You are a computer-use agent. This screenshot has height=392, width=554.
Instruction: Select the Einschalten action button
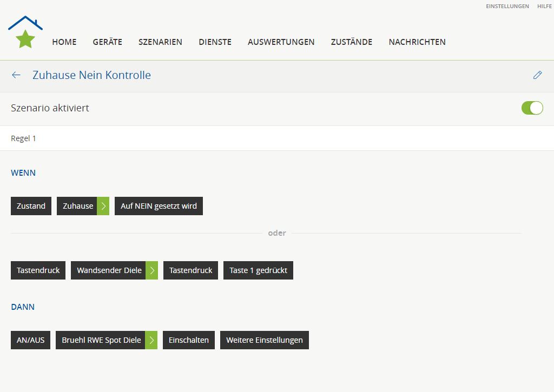click(189, 340)
